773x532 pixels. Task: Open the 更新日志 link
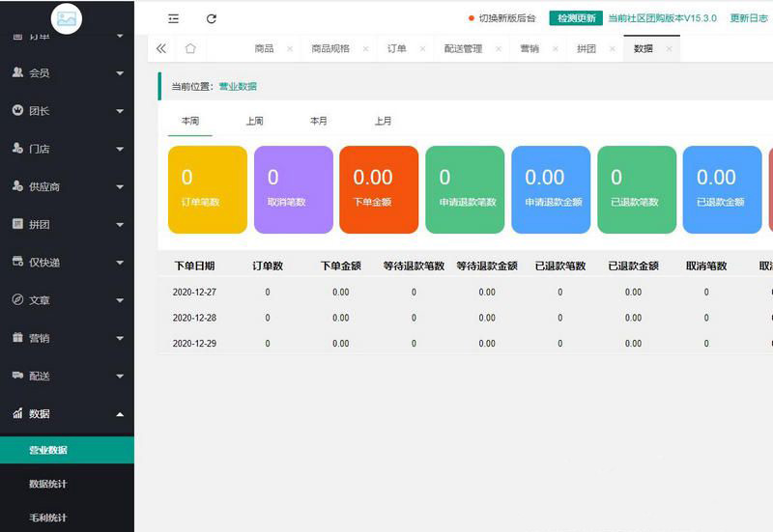pyautogui.click(x=750, y=18)
